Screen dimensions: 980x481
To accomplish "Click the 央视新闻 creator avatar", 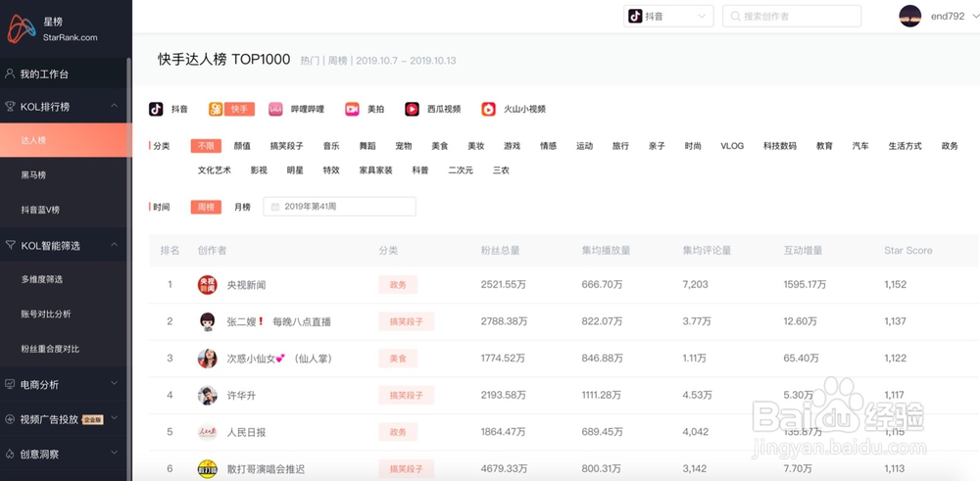I will coord(207,285).
